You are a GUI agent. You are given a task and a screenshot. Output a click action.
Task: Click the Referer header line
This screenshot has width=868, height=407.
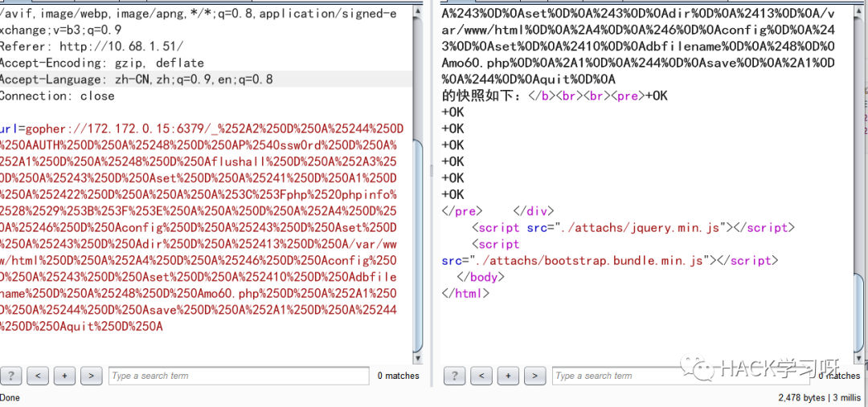click(92, 47)
